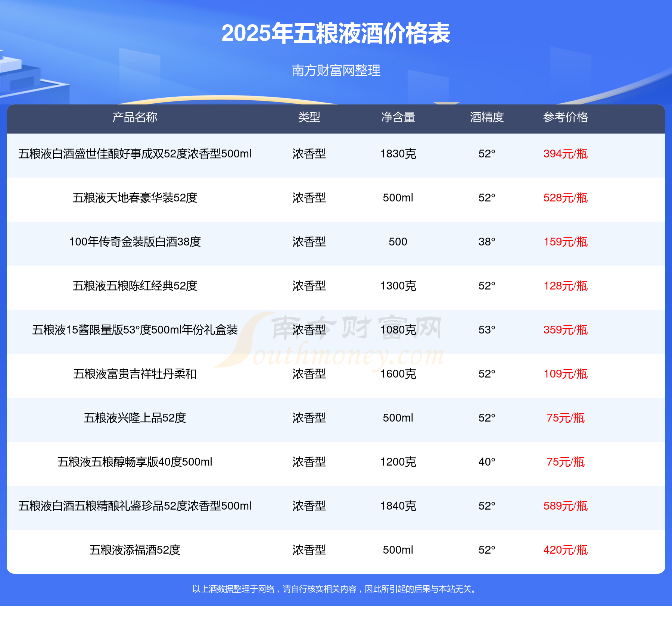The height and width of the screenshot is (623, 672).
Task: Click the 53° alcohol value
Action: 487,330
